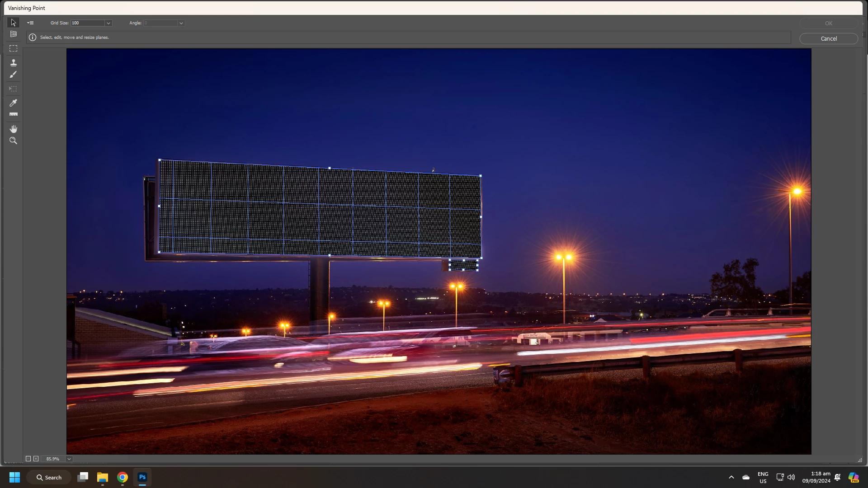The height and width of the screenshot is (488, 868).
Task: Select the Measure ruler tool
Action: [x=13, y=114]
